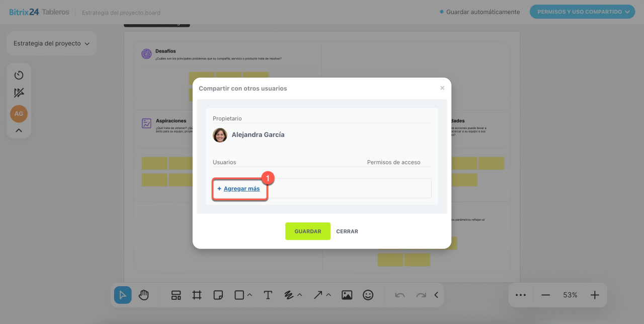Image resolution: width=644 pixels, height=324 pixels.
Task: Open the three-dot more options menu
Action: [x=521, y=295]
